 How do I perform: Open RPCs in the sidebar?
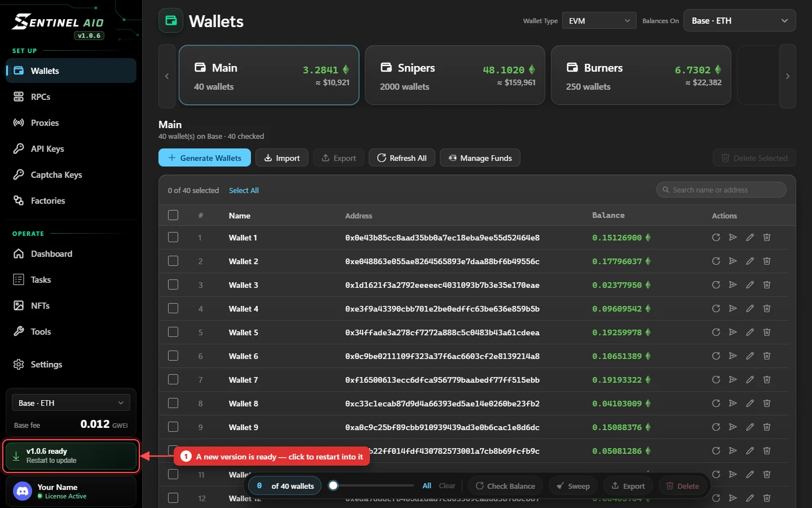pyautogui.click(x=71, y=97)
